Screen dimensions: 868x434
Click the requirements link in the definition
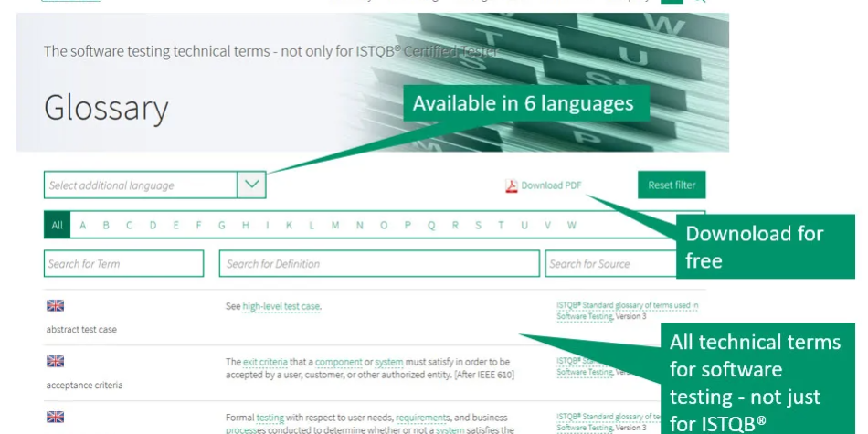[423, 417]
